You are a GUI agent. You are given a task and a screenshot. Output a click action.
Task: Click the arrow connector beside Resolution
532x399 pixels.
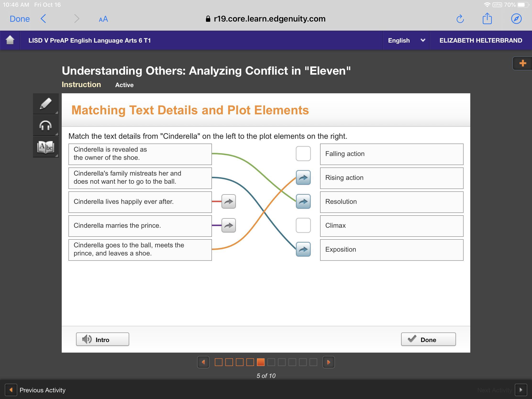[x=303, y=201]
